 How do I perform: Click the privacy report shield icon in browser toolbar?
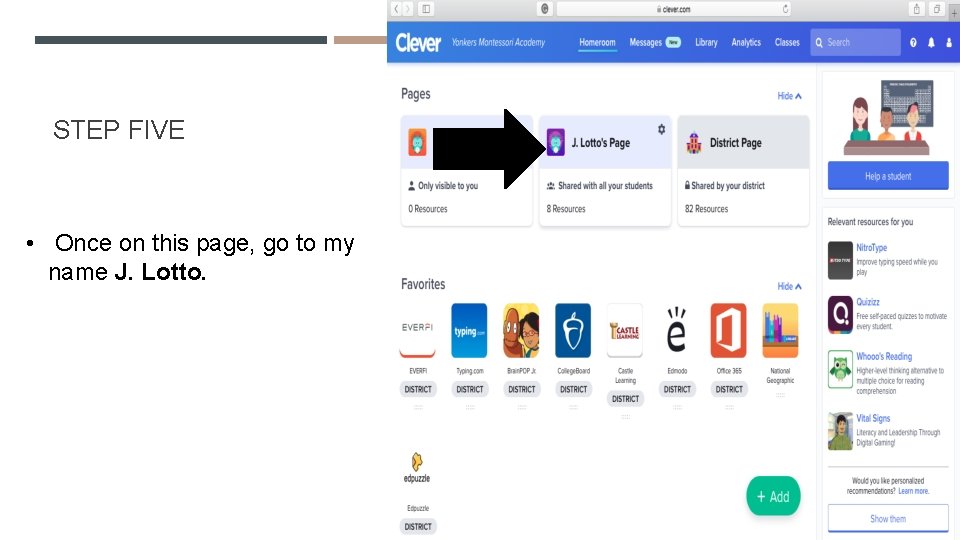(x=544, y=9)
